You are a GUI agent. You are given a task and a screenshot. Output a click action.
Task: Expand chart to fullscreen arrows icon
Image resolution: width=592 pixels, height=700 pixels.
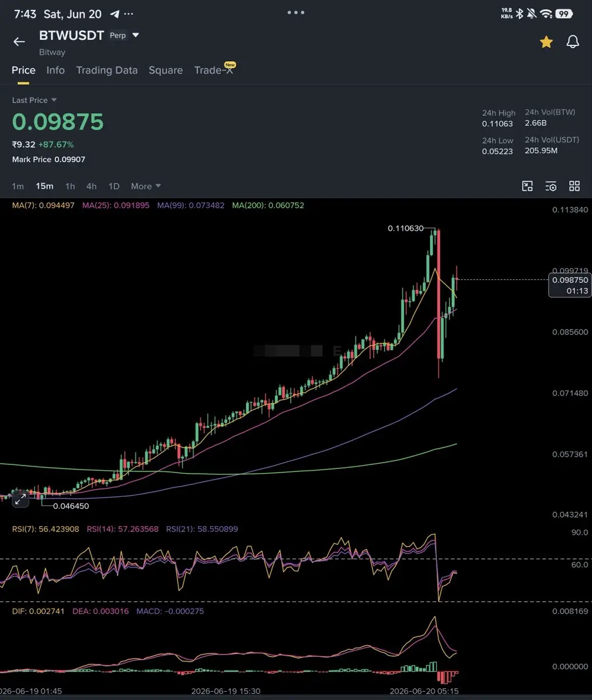pyautogui.click(x=20, y=499)
